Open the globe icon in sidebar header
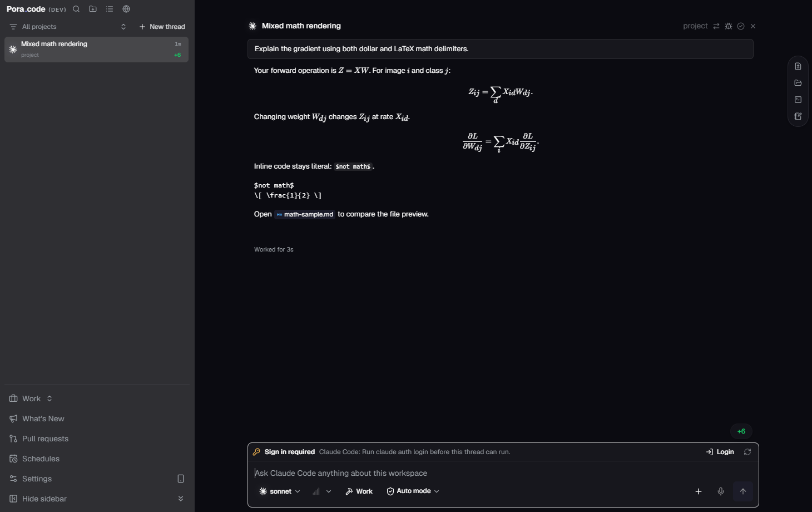Image resolution: width=812 pixels, height=512 pixels. coord(126,9)
